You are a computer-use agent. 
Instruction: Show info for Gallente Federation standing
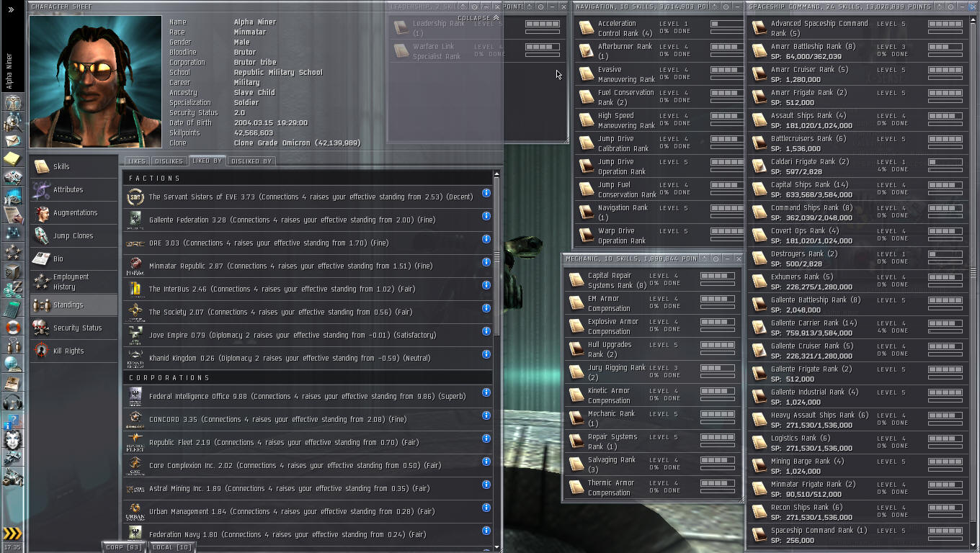[486, 216]
